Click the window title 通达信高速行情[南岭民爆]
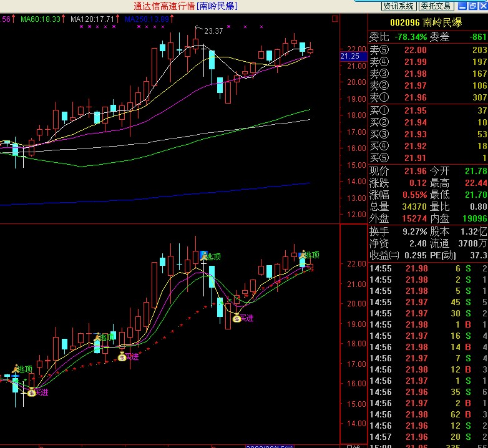The height and width of the screenshot is (448, 488). tap(186, 6)
